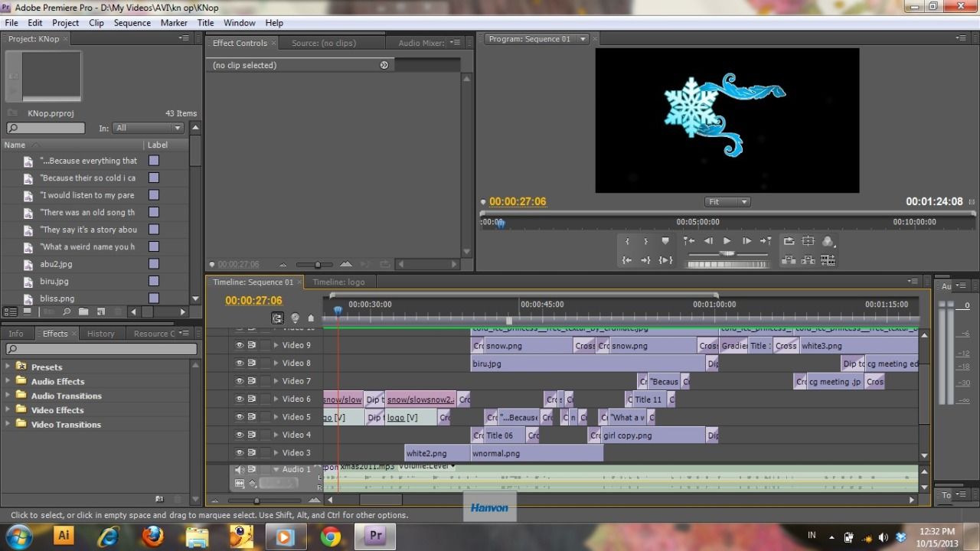980x551 pixels.
Task: Click Step Forward frame button
Action: point(747,241)
